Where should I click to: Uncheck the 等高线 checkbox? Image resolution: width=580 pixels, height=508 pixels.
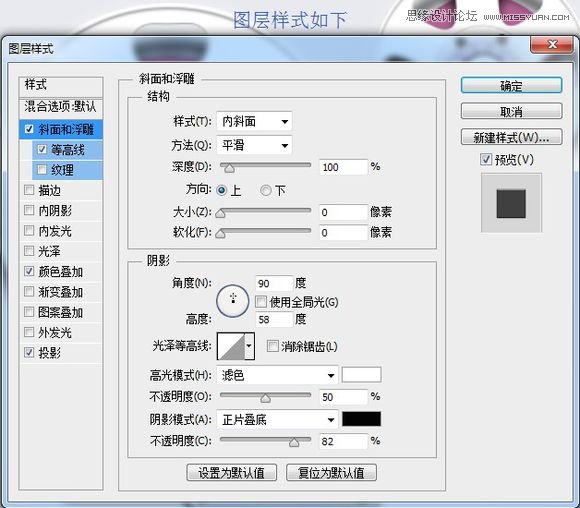tap(42, 149)
